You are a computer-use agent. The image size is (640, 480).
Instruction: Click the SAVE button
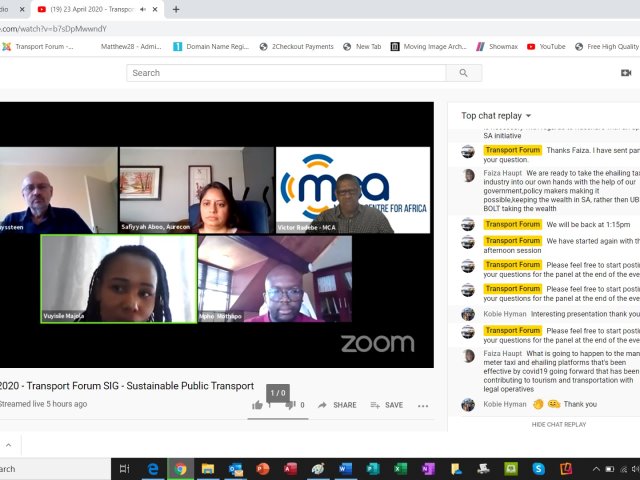pos(387,405)
